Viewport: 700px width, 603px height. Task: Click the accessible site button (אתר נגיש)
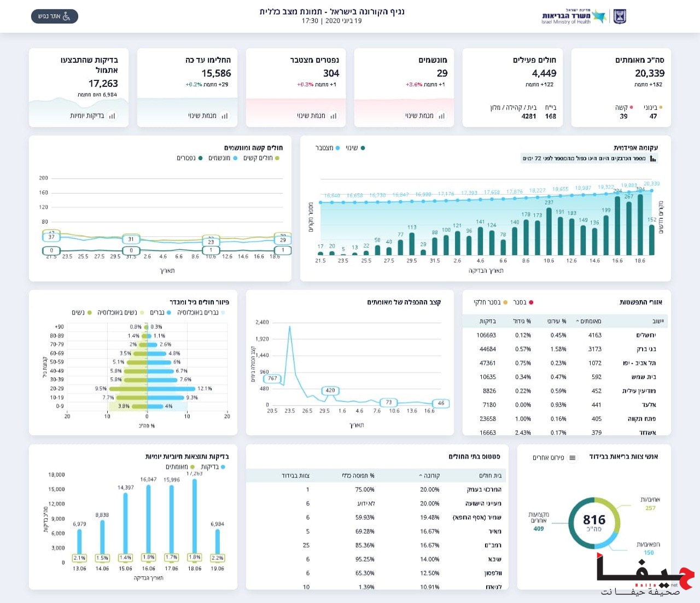(54, 16)
